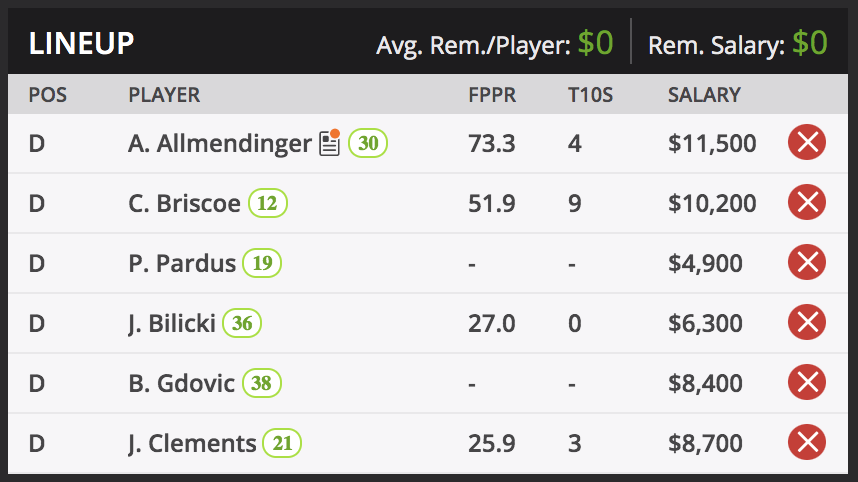Open J. Clements player name link
This screenshot has width=858, height=482.
(x=192, y=444)
